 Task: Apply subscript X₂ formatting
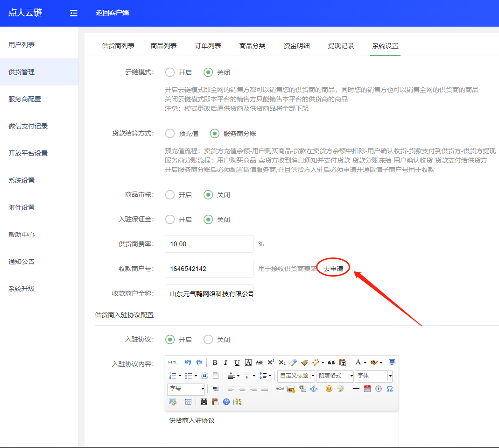282,363
